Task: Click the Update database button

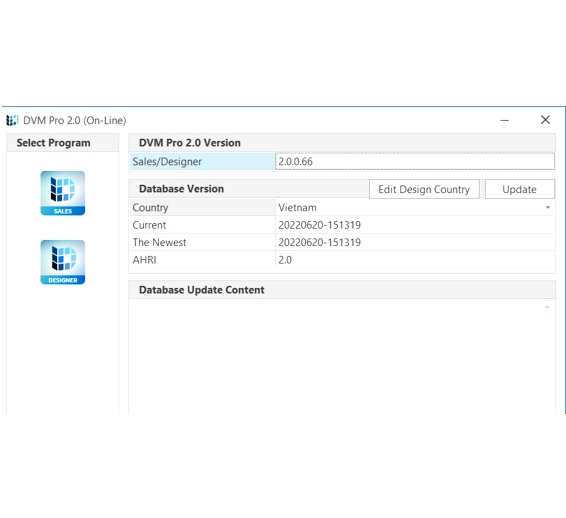Action: (519, 189)
